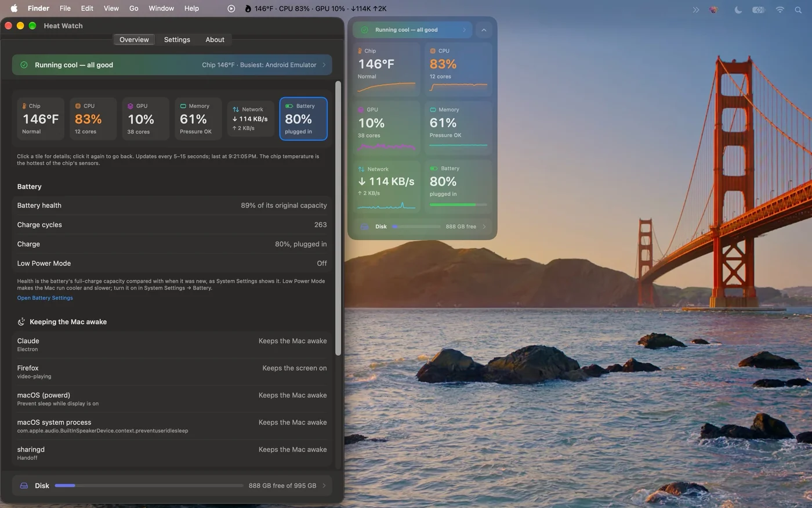
Task: Click the moon icon beside Keeping the Mac awake
Action: coord(21,322)
